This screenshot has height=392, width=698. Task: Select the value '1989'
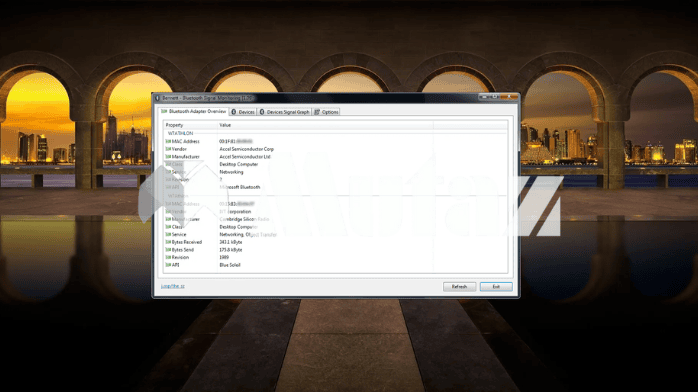coord(224,257)
